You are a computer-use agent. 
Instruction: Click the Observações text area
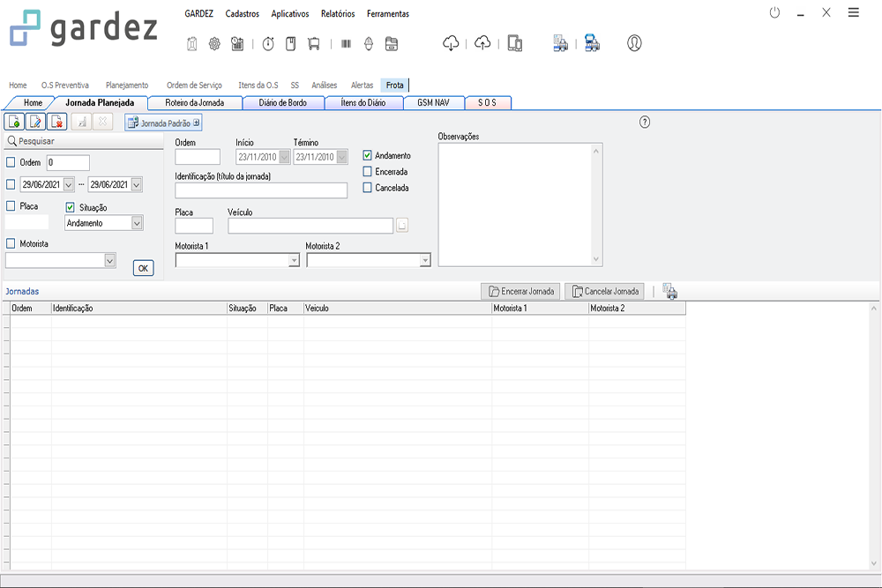[520, 205]
